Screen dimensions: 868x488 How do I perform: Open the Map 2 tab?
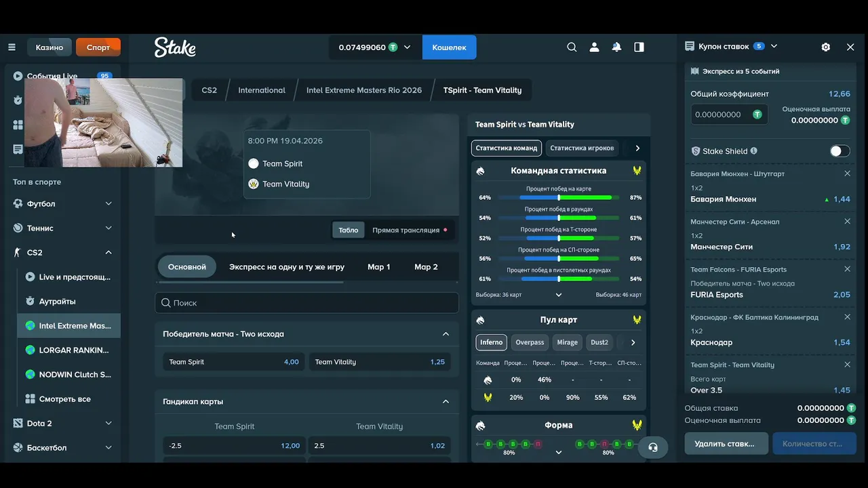coord(427,266)
